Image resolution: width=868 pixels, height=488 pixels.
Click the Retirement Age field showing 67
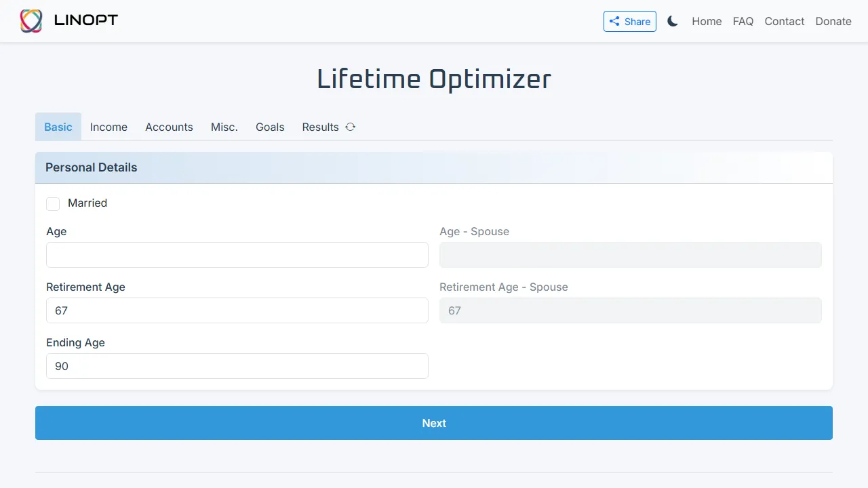coord(237,310)
